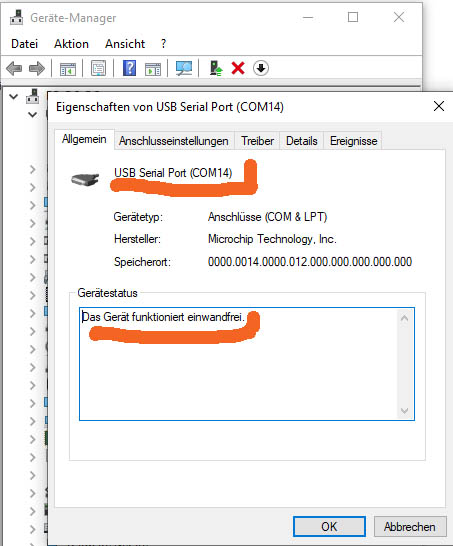Click the Scan for hardware changes monitor icon
This screenshot has height=546, width=453.
pyautogui.click(x=184, y=68)
